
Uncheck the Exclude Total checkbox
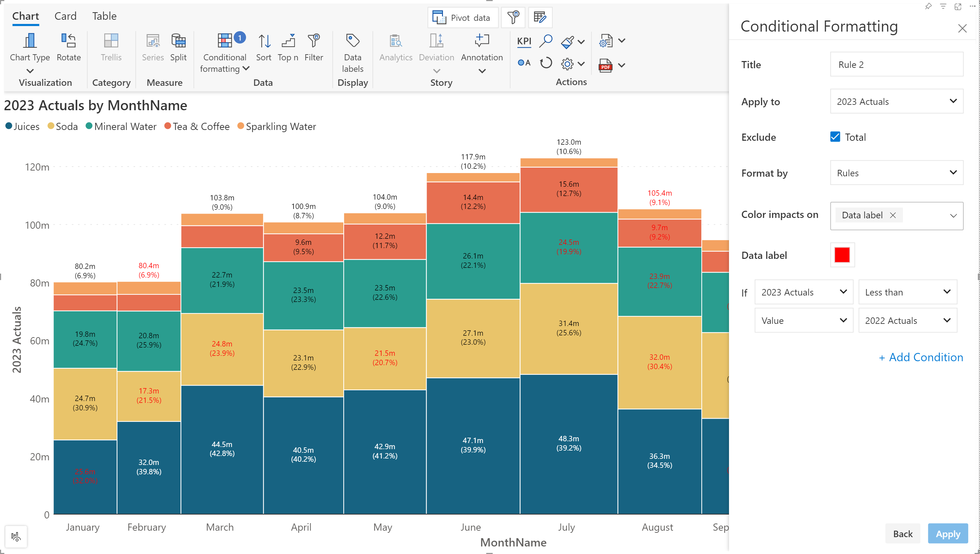(x=835, y=137)
